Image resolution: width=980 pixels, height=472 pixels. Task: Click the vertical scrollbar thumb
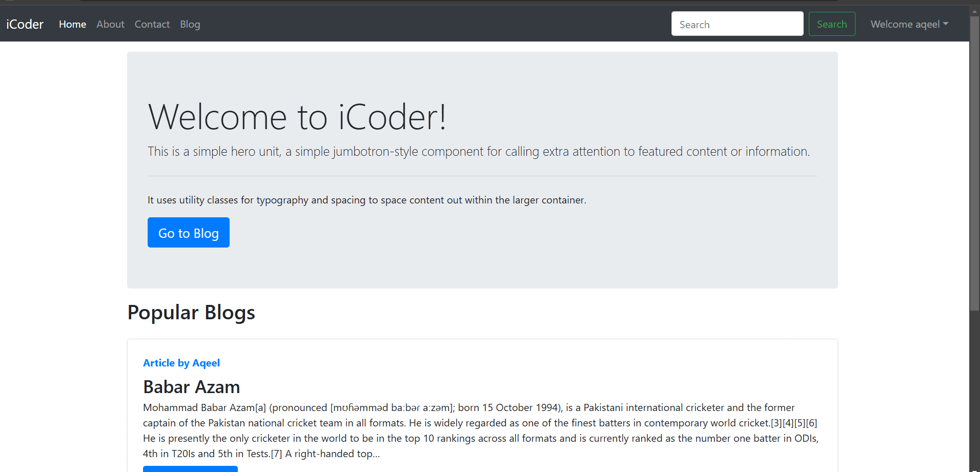[x=974, y=164]
